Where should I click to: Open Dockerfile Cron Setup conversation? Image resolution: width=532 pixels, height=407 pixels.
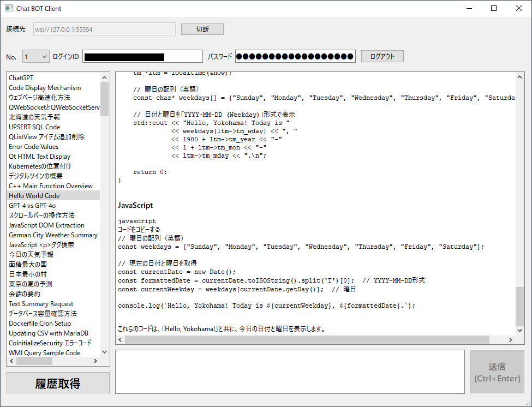[40, 324]
